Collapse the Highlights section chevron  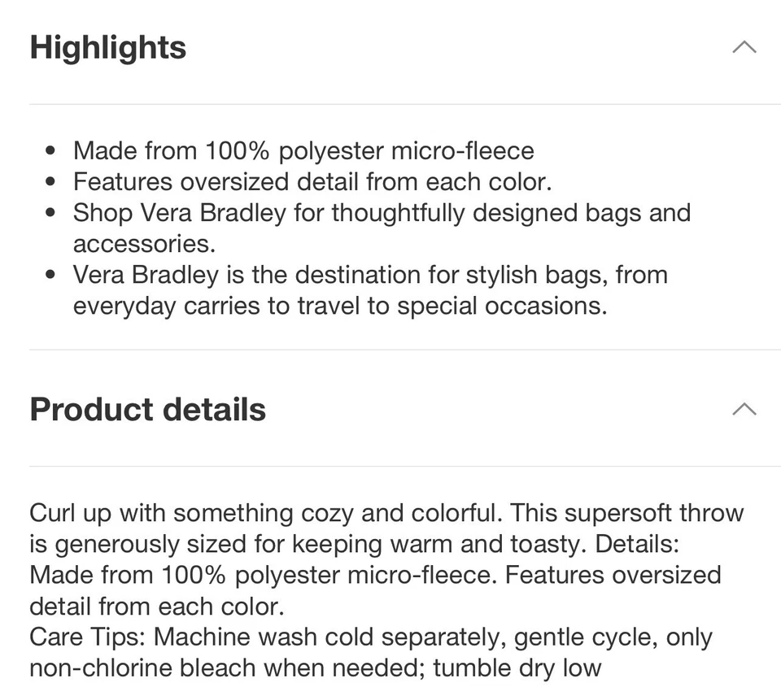point(744,47)
